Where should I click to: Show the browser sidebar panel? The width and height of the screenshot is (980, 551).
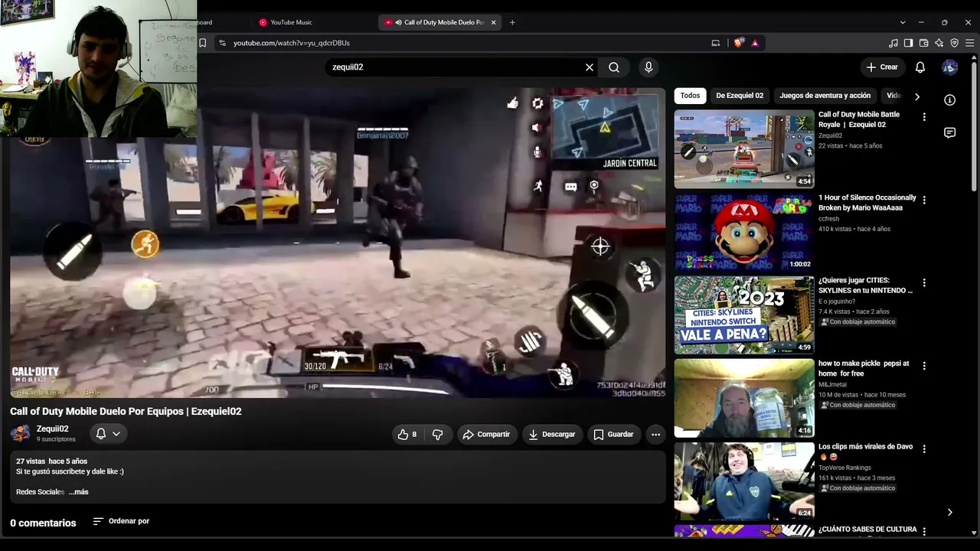(x=909, y=43)
